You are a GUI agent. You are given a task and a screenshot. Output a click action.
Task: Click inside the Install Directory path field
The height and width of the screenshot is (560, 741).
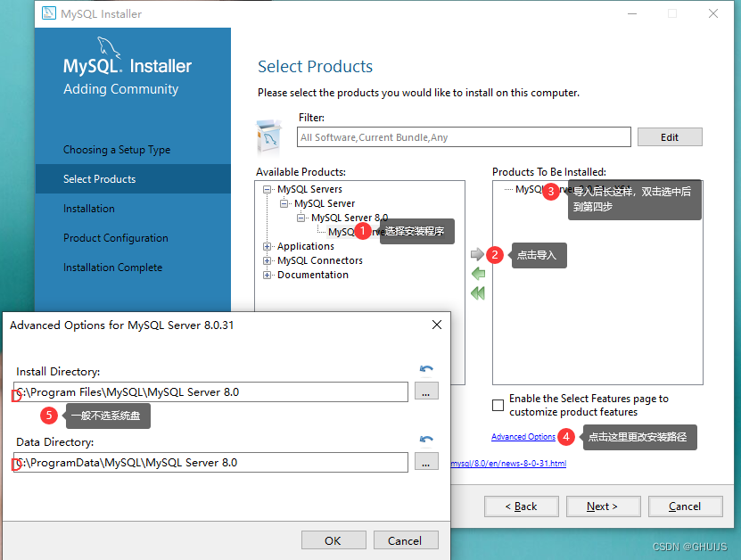point(210,391)
